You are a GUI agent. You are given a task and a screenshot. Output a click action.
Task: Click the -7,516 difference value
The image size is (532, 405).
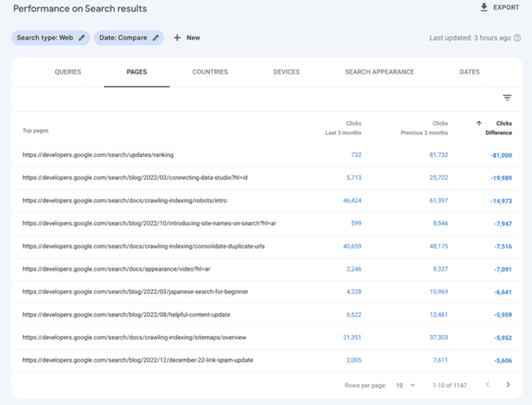pos(503,246)
